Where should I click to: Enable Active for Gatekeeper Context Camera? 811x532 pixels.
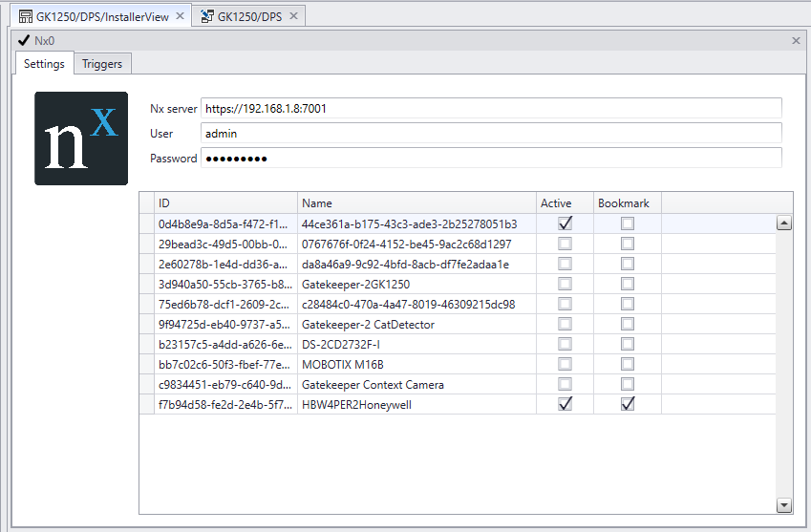coord(565,385)
